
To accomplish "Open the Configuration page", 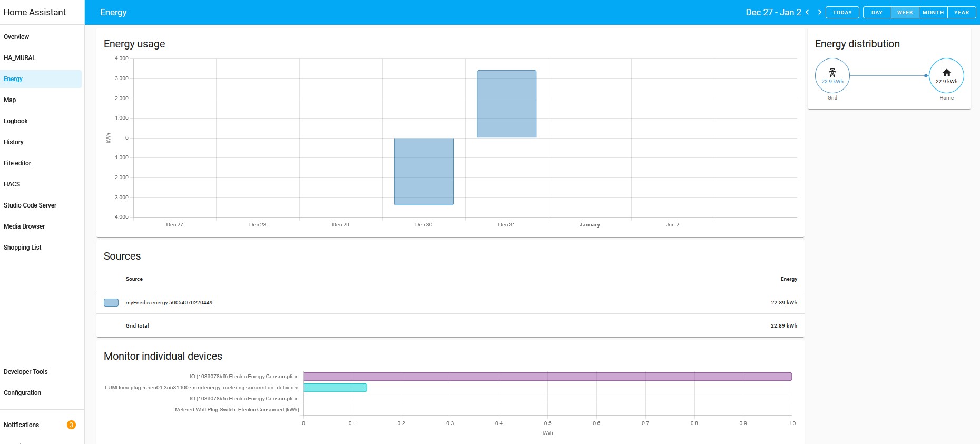I will pos(22,393).
